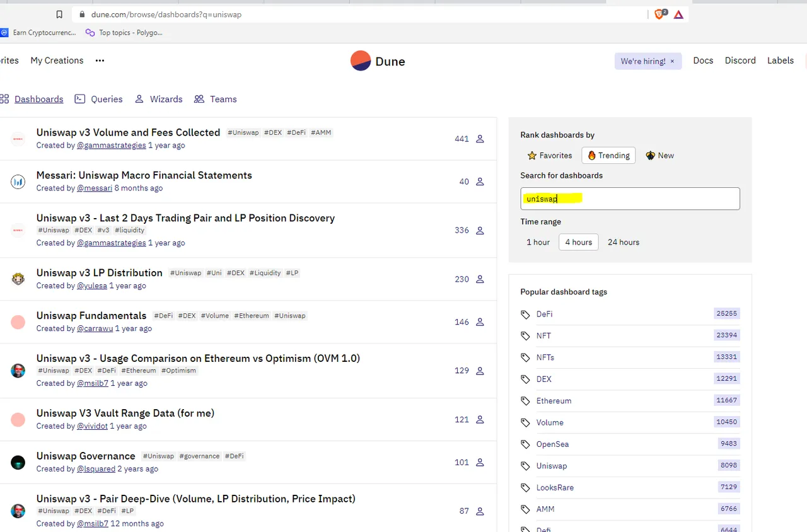Click the Messari avatar icon
Image resolution: width=807 pixels, height=532 pixels.
coord(18,182)
